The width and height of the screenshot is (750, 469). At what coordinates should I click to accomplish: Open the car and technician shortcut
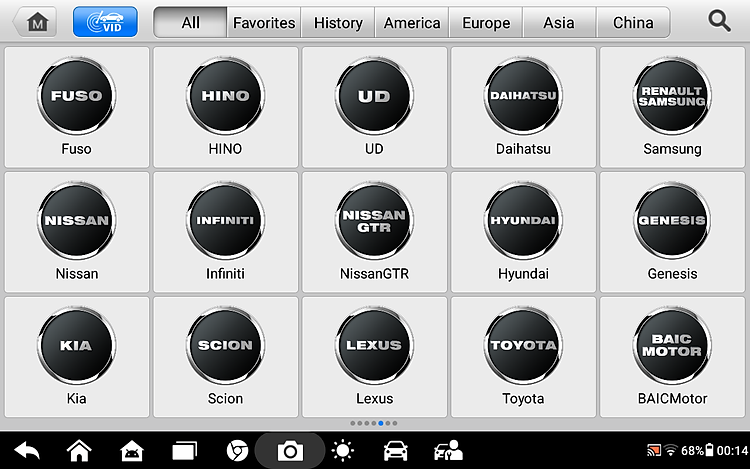click(448, 450)
